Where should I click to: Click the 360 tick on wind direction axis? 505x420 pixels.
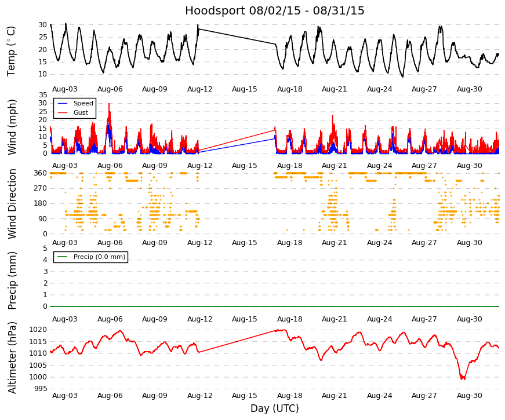pos(41,173)
